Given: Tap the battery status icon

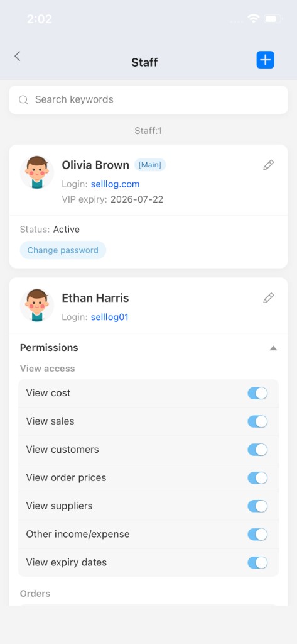Looking at the screenshot, I should pos(273,18).
